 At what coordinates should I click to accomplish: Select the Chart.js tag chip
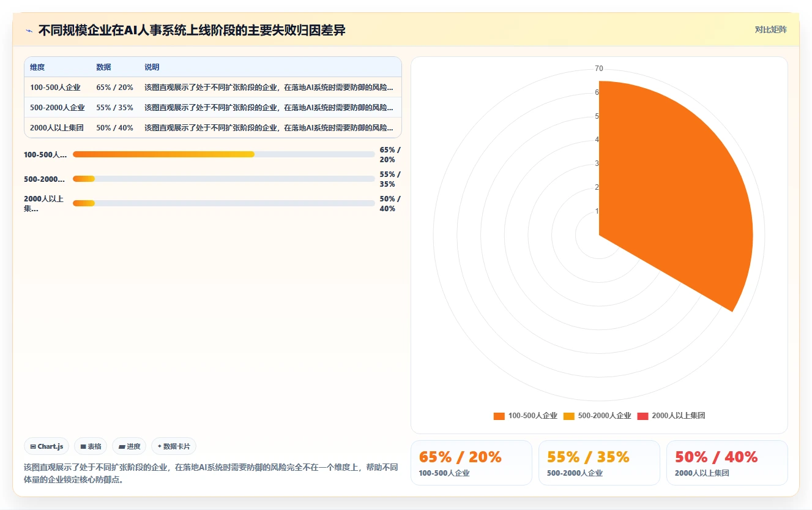[x=47, y=446]
